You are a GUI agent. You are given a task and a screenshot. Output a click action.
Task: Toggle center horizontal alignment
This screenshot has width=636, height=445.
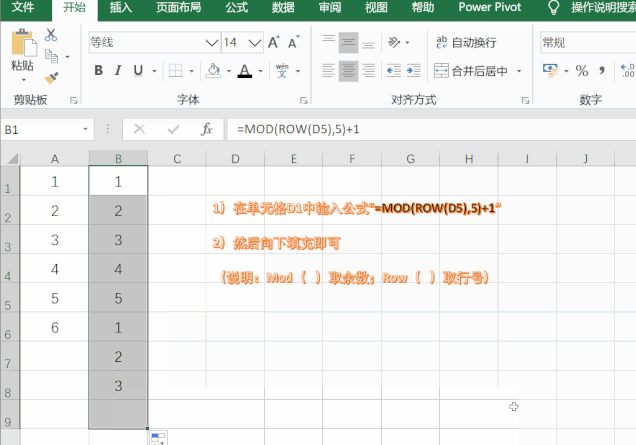[x=348, y=71]
